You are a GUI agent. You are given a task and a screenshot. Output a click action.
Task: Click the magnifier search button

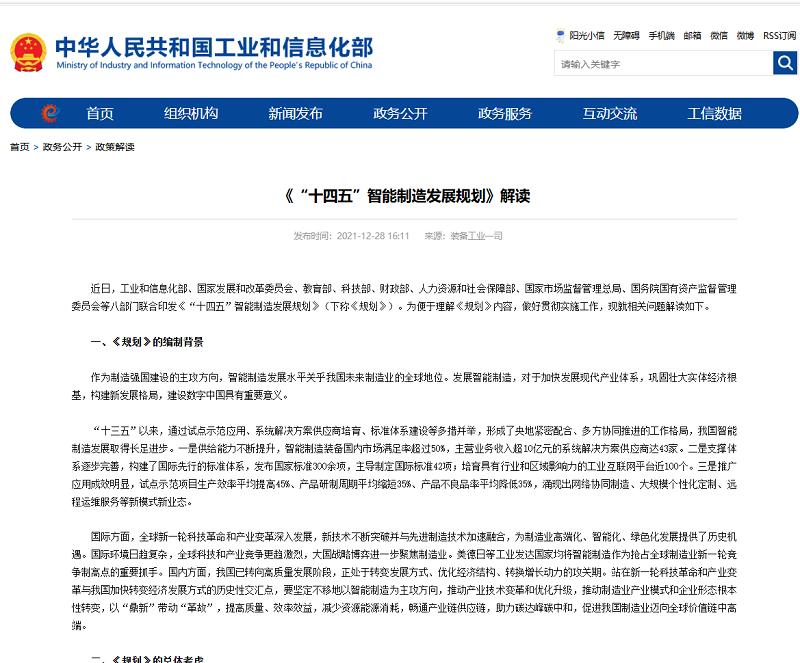tap(784, 63)
